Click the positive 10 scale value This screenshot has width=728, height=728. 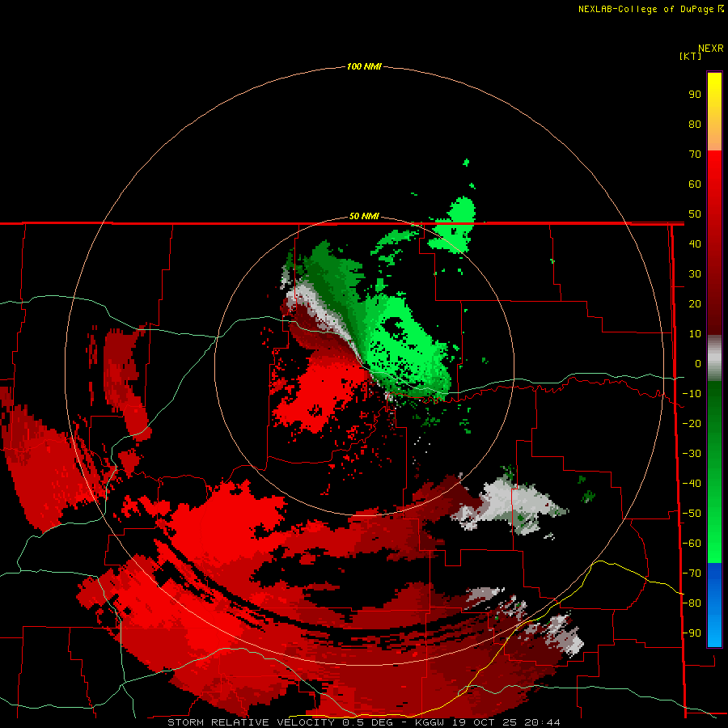tap(695, 334)
